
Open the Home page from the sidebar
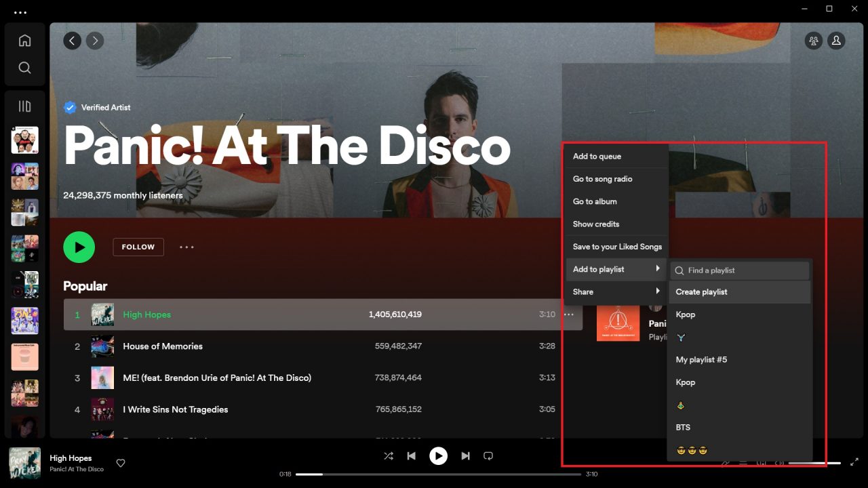click(x=24, y=40)
